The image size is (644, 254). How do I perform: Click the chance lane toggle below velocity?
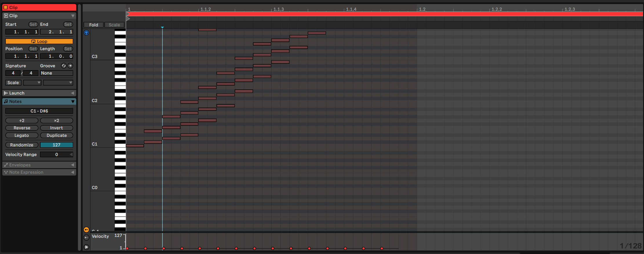pyautogui.click(x=86, y=238)
